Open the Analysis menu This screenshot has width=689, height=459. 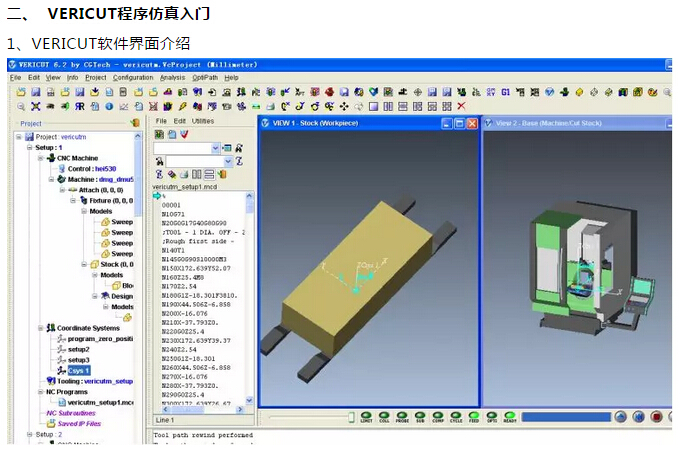[x=172, y=77]
